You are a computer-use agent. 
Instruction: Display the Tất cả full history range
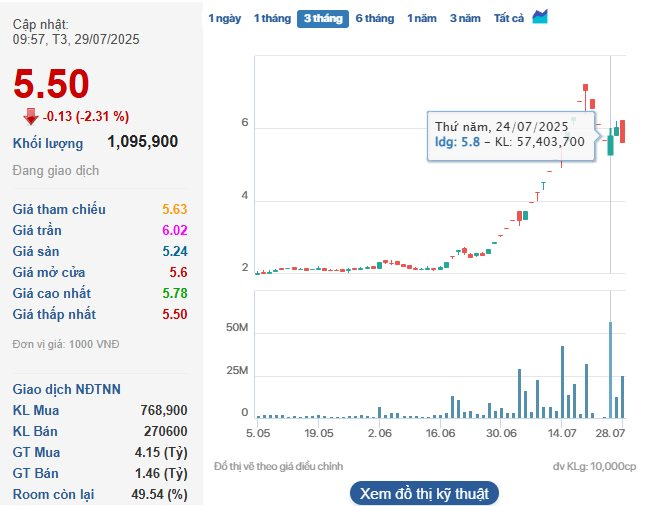(x=509, y=18)
